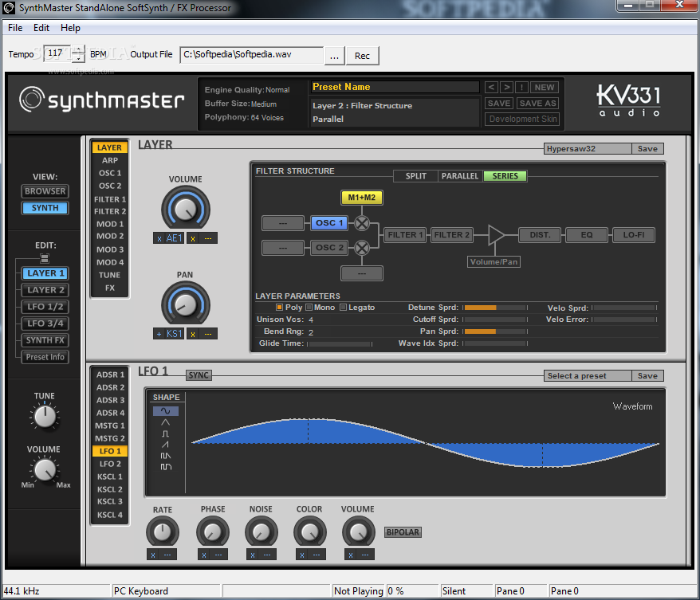The image size is (700, 600).
Task: Click the LFO VOLUME knob
Action: [358, 532]
